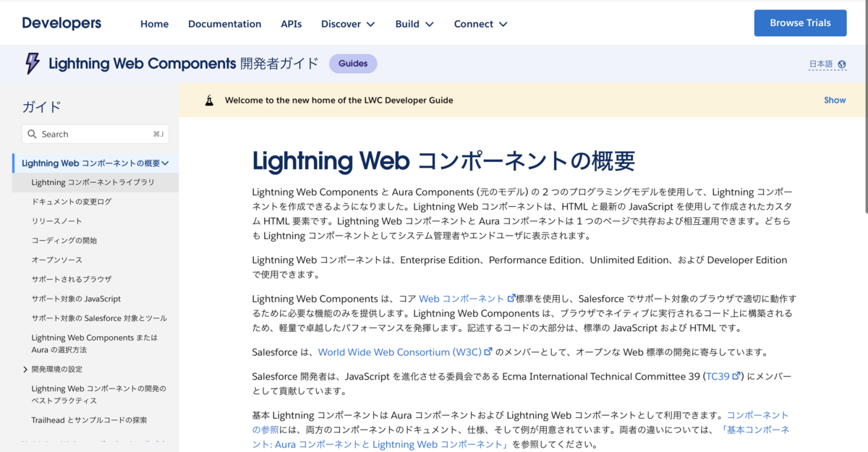868x452 pixels.
Task: Click the Developers logo
Action: [x=61, y=23]
